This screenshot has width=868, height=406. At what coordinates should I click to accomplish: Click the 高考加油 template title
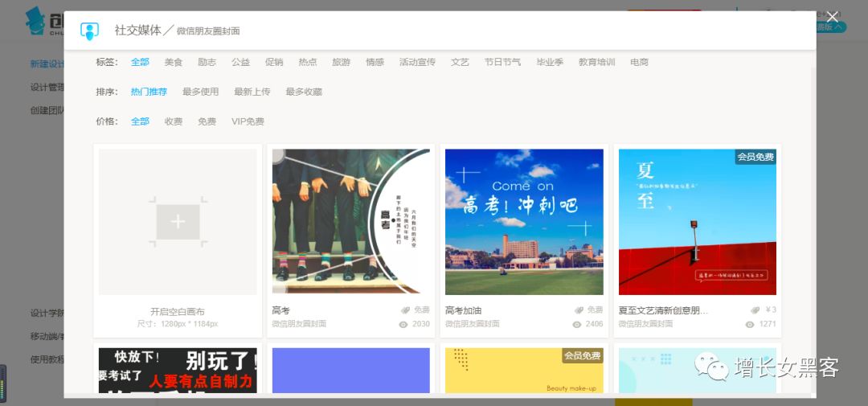click(464, 311)
